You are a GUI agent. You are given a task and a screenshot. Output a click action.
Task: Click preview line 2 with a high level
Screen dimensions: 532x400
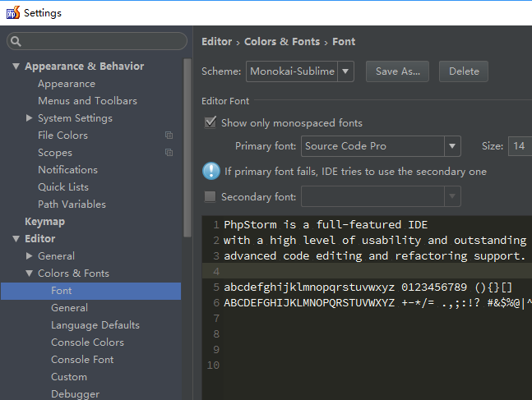click(x=375, y=241)
